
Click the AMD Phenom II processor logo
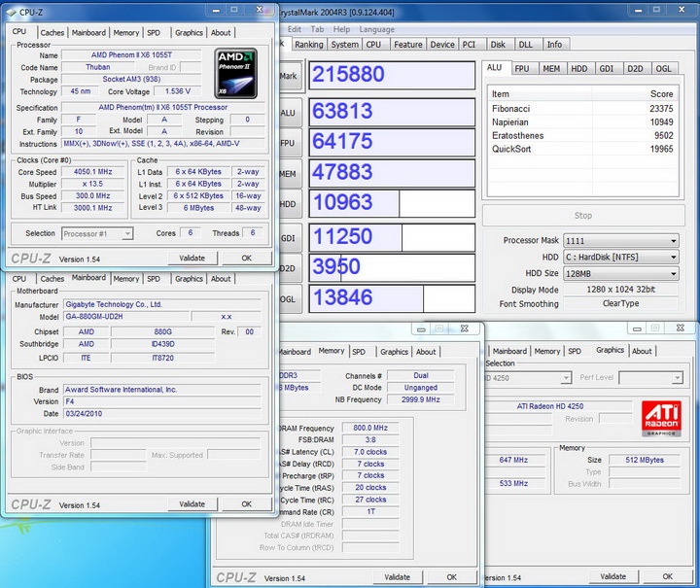236,73
